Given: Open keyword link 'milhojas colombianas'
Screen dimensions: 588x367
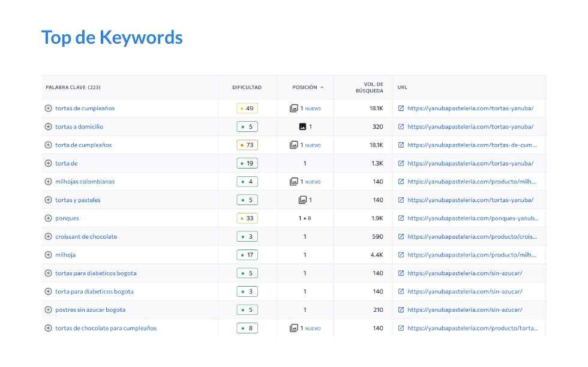Looking at the screenshot, I should pyautogui.click(x=85, y=182).
